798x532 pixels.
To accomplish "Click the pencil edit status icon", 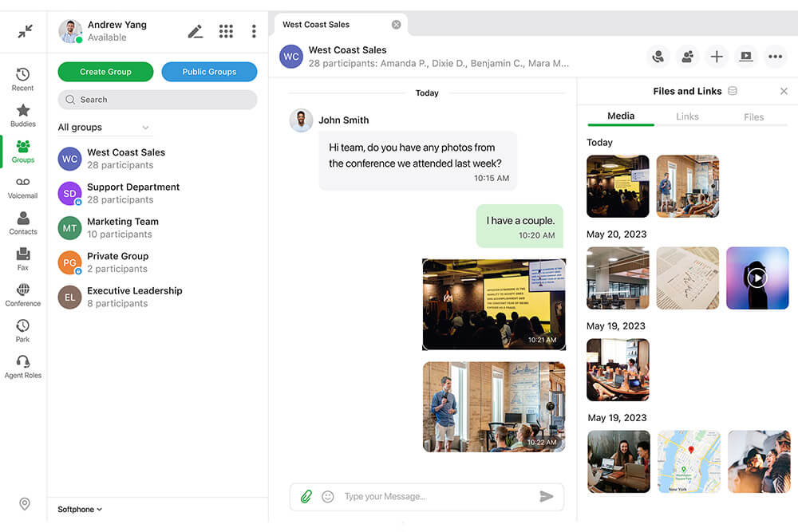I will (196, 32).
